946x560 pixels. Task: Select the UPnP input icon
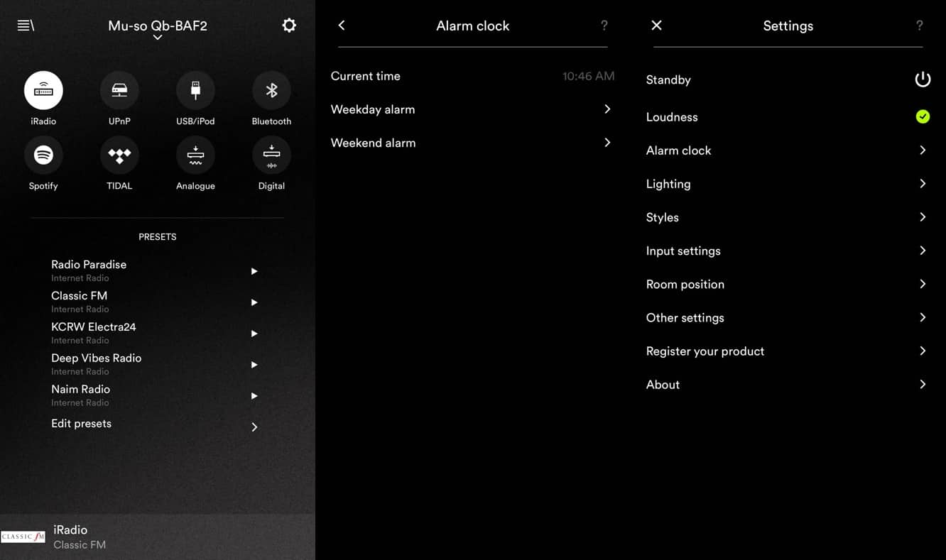[x=119, y=90]
